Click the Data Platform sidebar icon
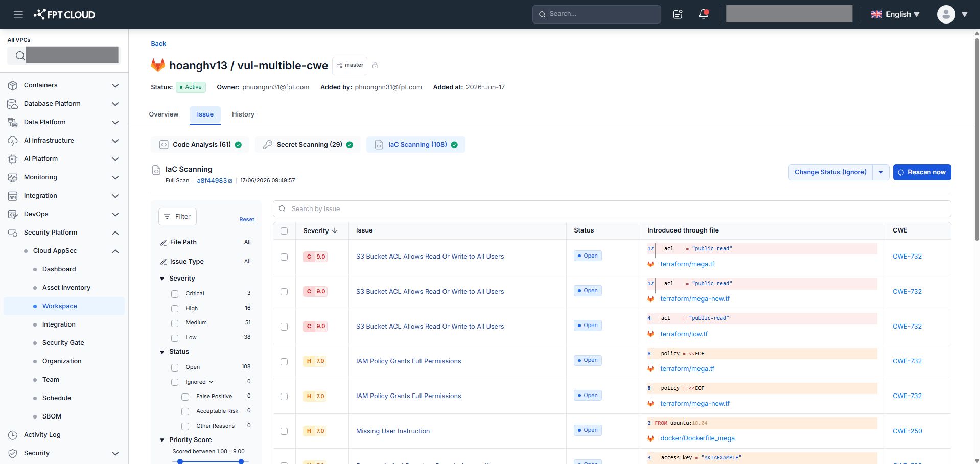 point(13,122)
